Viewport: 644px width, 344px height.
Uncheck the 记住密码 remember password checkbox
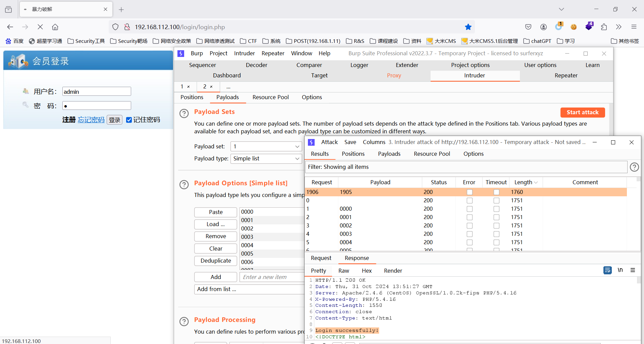129,120
